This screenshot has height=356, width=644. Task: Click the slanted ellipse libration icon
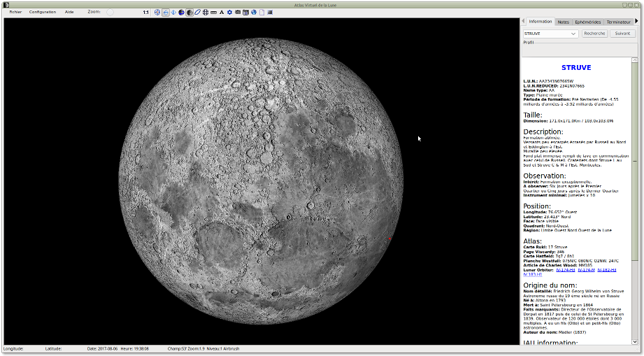198,13
